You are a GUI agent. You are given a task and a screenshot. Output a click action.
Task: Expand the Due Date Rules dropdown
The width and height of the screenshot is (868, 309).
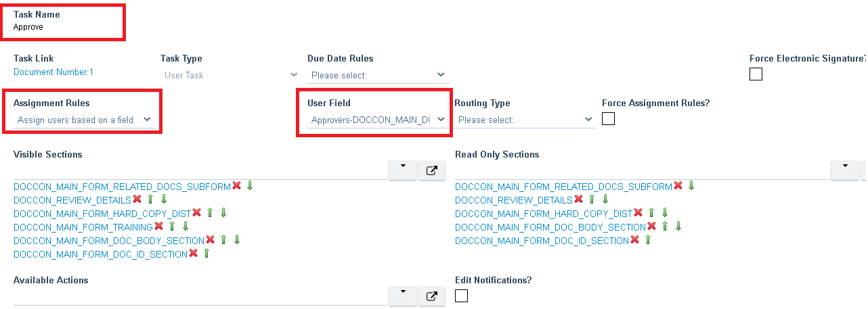click(378, 75)
